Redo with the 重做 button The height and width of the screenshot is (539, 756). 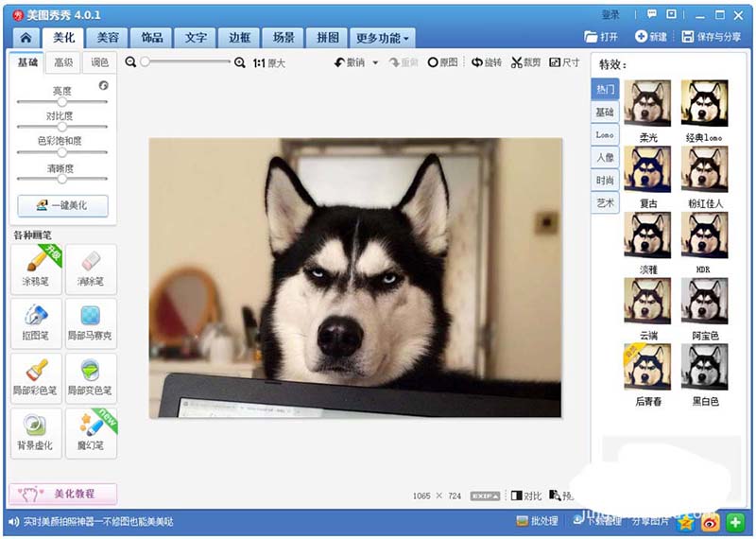(x=404, y=62)
